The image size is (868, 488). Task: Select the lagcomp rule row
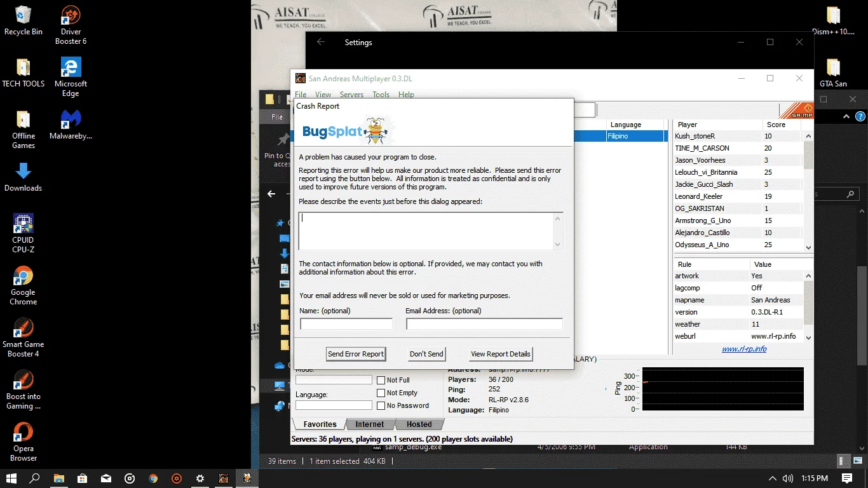click(x=738, y=288)
